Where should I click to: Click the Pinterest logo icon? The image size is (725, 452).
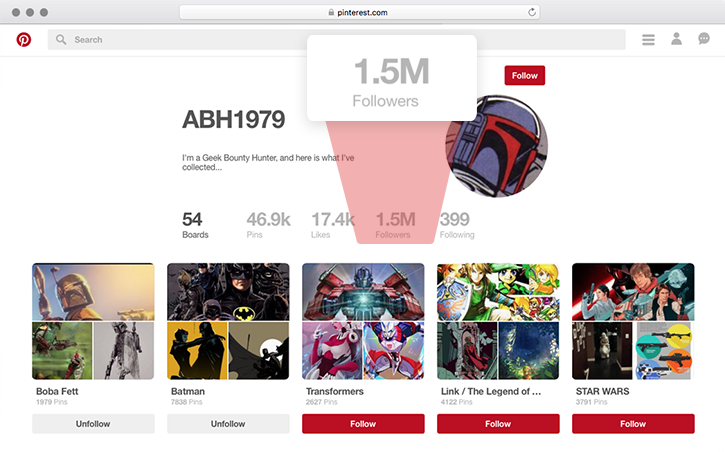pyautogui.click(x=24, y=40)
